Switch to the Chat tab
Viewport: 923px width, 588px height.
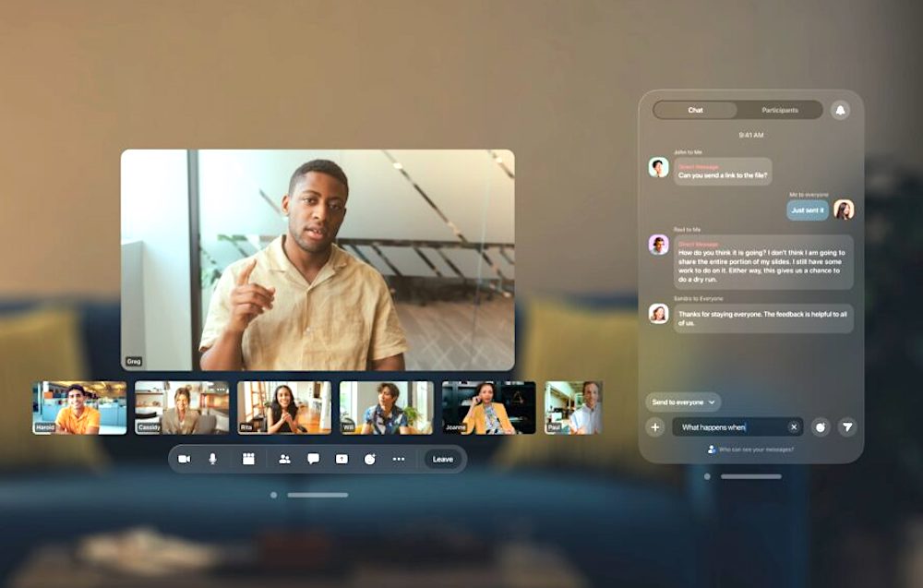click(694, 110)
